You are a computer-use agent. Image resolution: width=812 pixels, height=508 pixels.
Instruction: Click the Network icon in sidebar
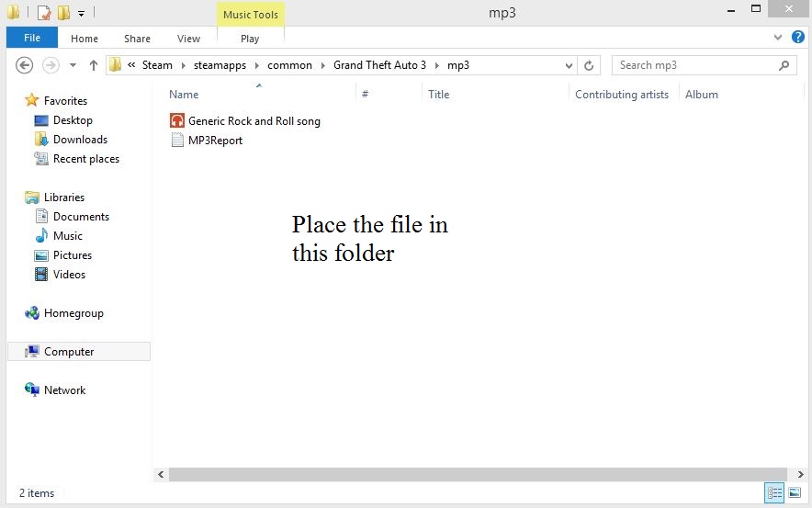[x=31, y=389]
